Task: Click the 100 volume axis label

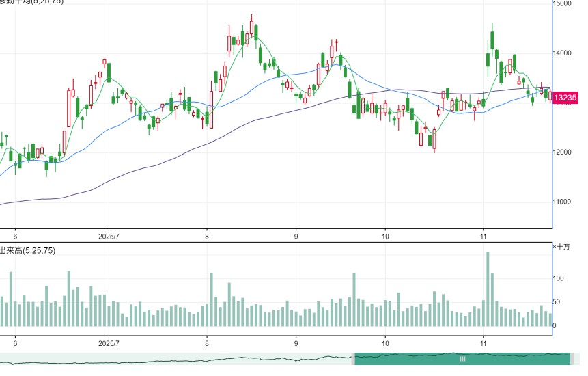Action: [559, 278]
